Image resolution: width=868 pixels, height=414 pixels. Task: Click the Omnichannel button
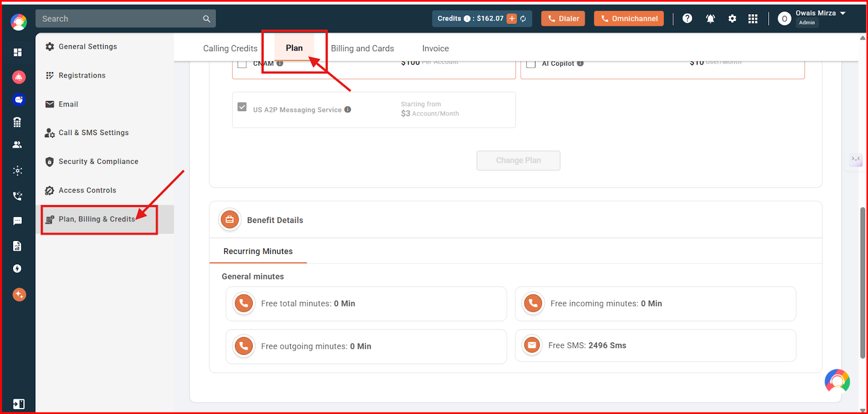point(629,18)
